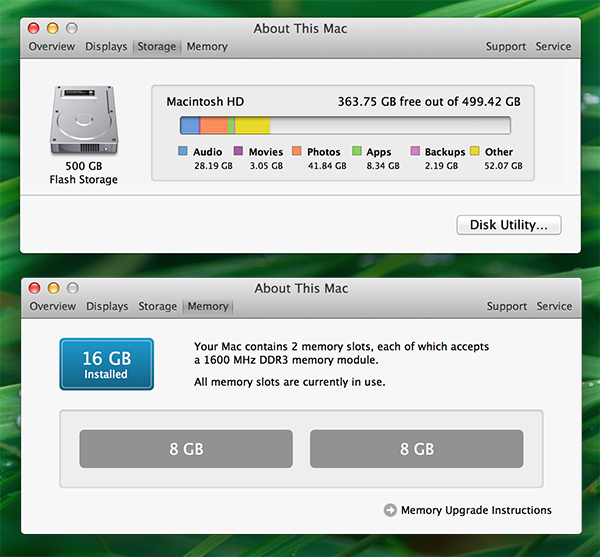Open Memory Upgrade Instructions link
The height and width of the screenshot is (557, 600).
[476, 510]
